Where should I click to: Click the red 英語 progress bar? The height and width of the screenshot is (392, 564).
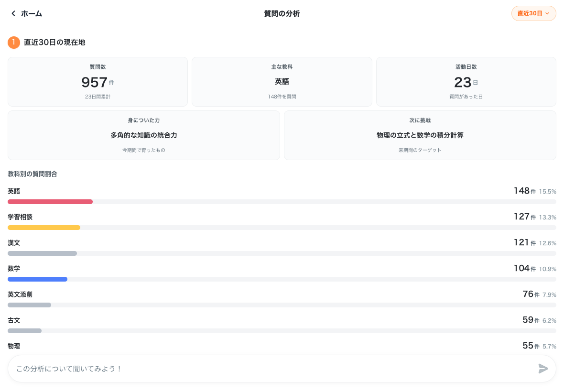[50, 202]
